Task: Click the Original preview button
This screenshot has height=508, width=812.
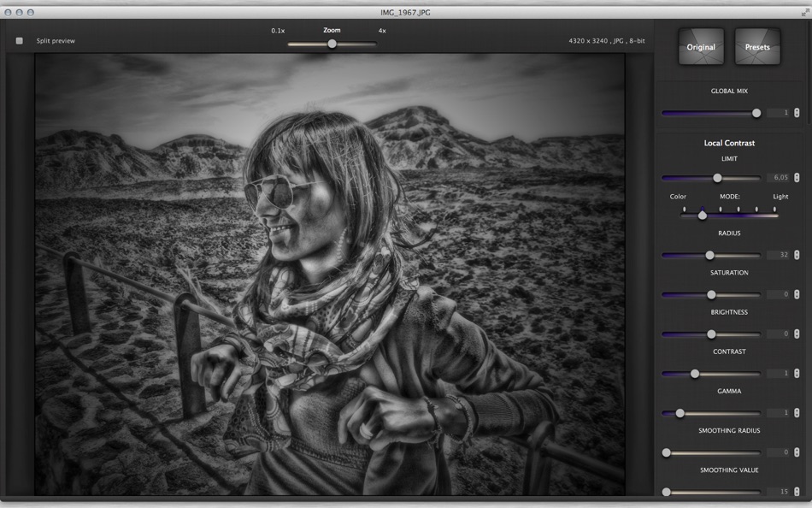Action: pos(700,47)
